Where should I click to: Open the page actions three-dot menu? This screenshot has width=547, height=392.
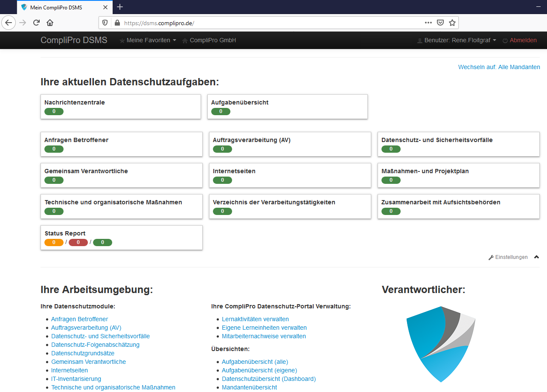[x=428, y=23]
